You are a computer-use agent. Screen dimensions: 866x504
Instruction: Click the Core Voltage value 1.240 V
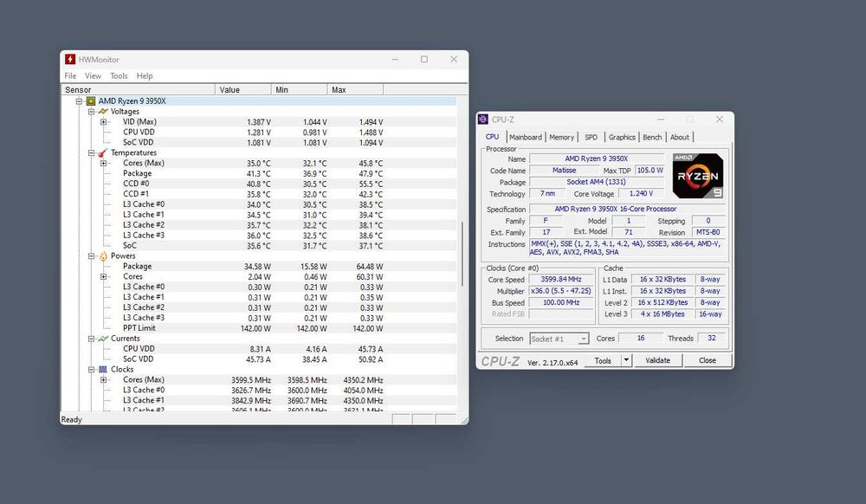tap(641, 193)
